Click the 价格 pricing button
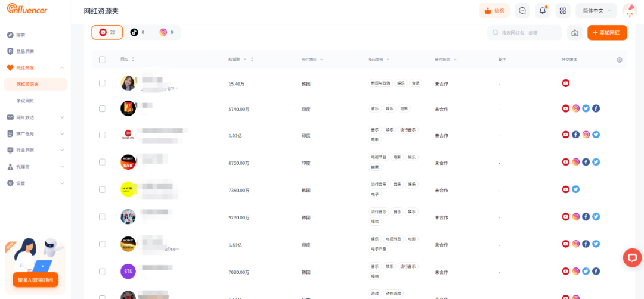 (494, 11)
